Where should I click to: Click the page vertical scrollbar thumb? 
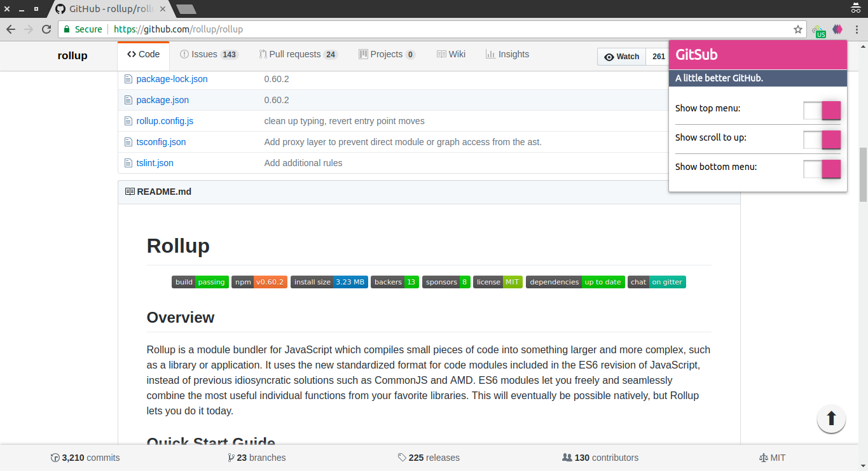pyautogui.click(x=863, y=174)
